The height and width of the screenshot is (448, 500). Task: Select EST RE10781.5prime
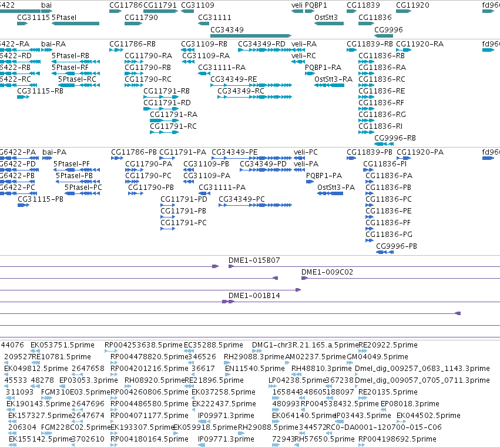point(61,357)
